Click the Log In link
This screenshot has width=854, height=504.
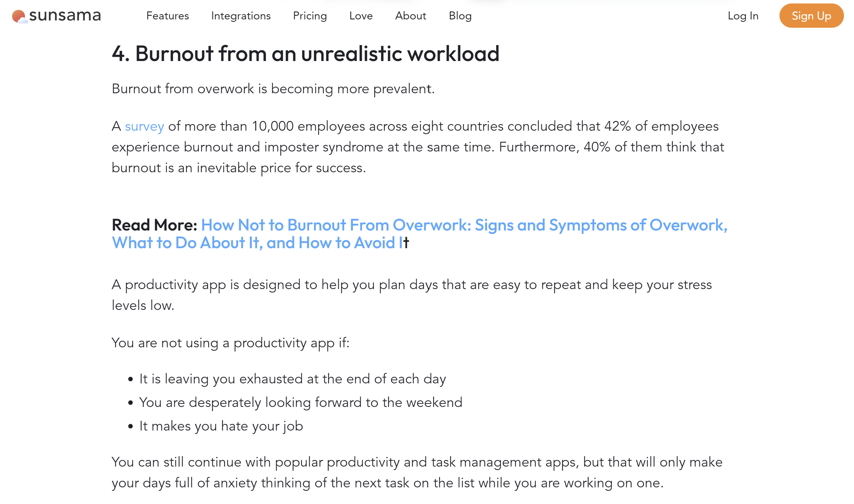click(x=743, y=16)
